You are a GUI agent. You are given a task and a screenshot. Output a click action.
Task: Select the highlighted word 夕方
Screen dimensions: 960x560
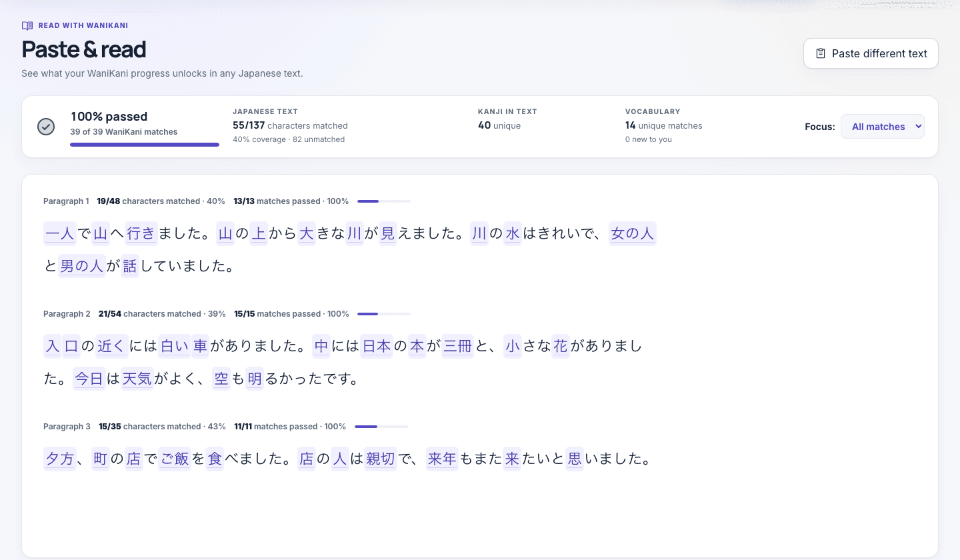60,459
